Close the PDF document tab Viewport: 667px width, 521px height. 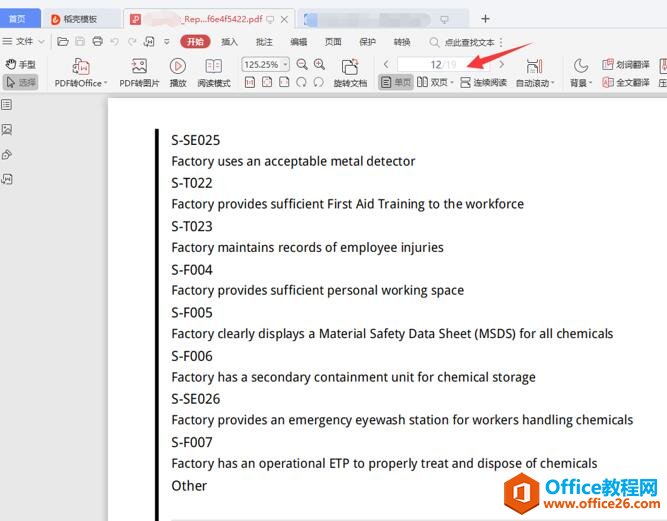pyautogui.click(x=285, y=19)
